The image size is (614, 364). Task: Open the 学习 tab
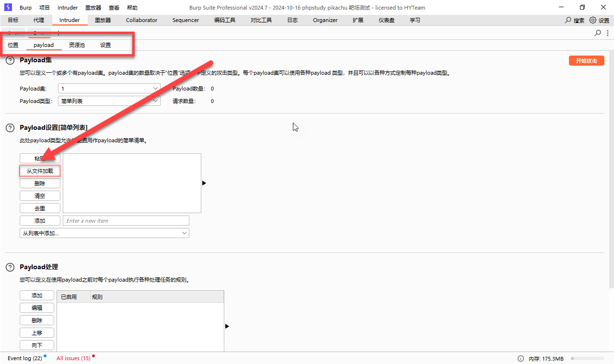[415, 20]
